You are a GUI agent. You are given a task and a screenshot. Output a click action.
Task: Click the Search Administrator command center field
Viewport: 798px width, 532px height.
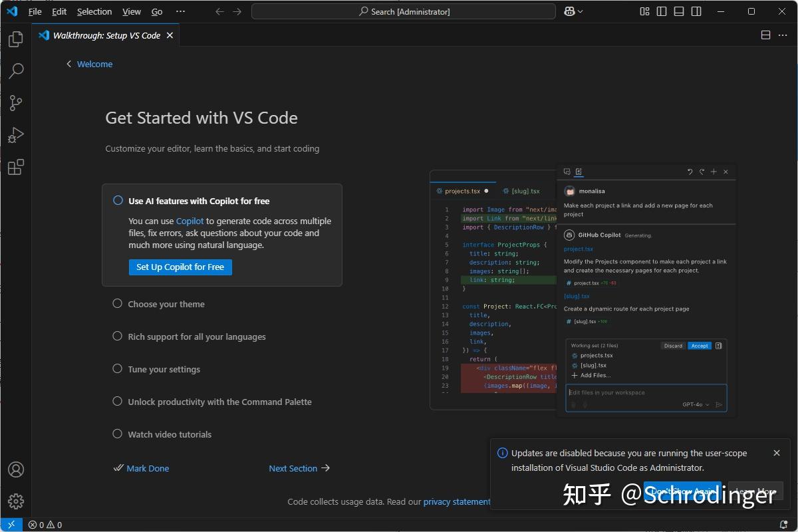(403, 11)
